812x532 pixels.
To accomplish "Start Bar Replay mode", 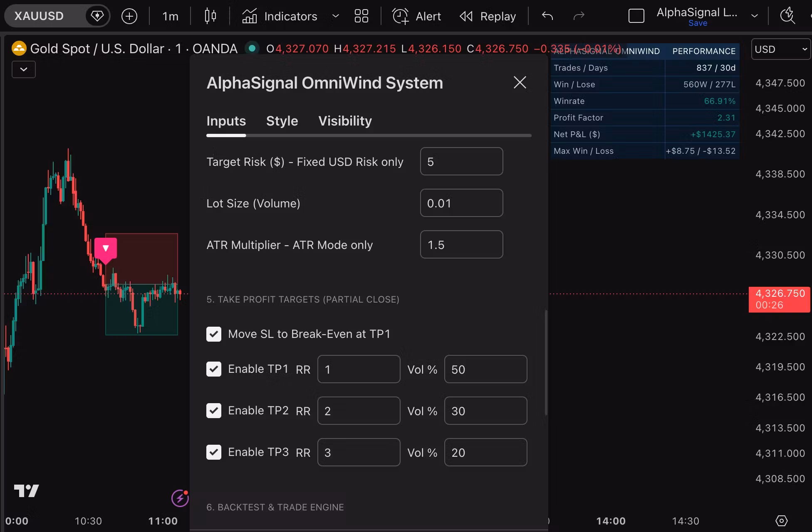I will (488, 16).
